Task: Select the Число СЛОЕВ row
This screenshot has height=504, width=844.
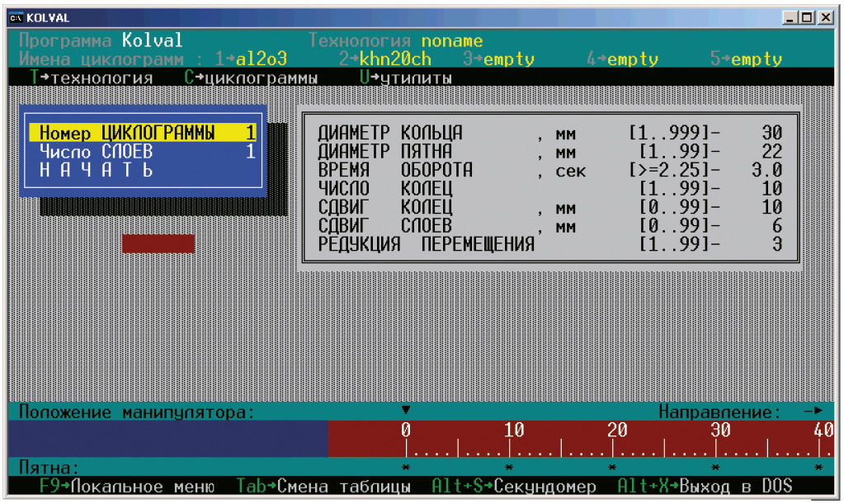Action: click(x=143, y=151)
